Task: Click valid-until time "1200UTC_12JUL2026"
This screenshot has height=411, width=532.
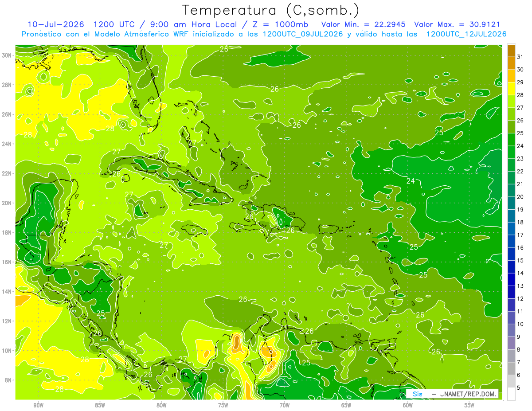Action: pos(466,34)
